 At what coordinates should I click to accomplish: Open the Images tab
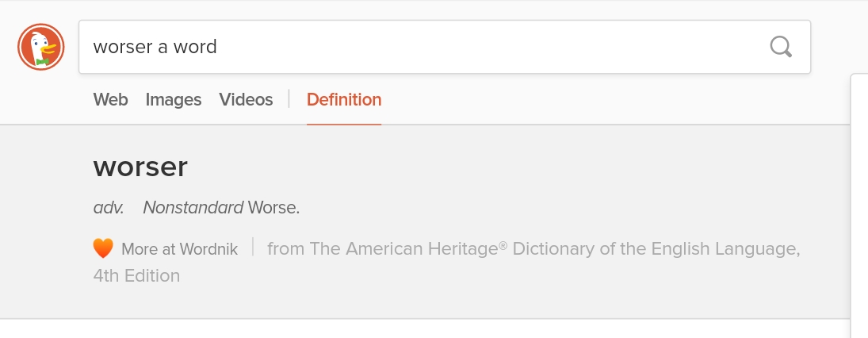click(174, 100)
